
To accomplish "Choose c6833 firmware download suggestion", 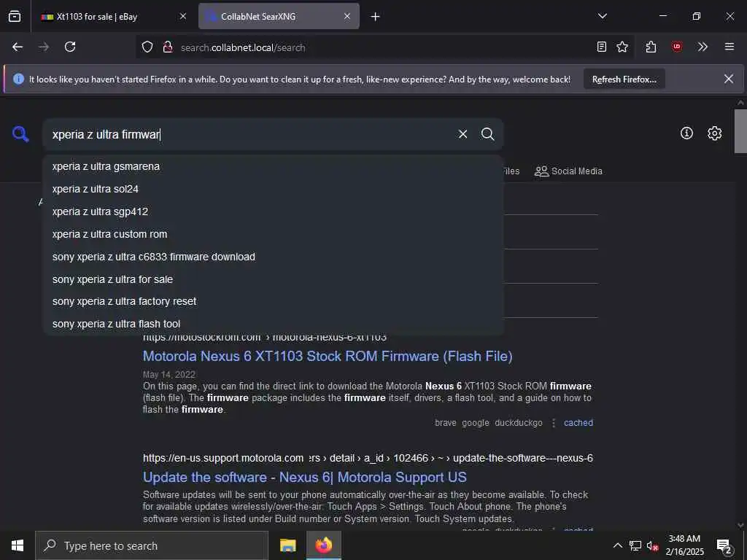I will click(273, 257).
